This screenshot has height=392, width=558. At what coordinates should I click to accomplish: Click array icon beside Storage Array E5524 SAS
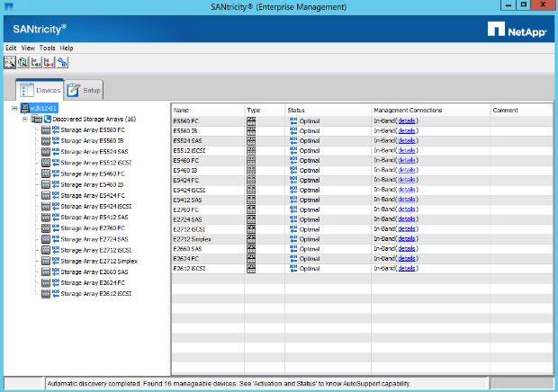pos(46,152)
